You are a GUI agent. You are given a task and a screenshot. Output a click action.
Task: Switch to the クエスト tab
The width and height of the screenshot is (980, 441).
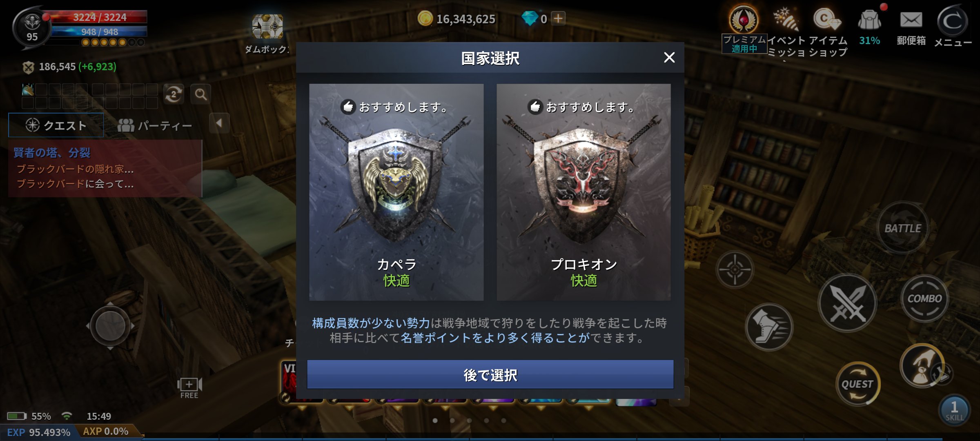pos(56,125)
